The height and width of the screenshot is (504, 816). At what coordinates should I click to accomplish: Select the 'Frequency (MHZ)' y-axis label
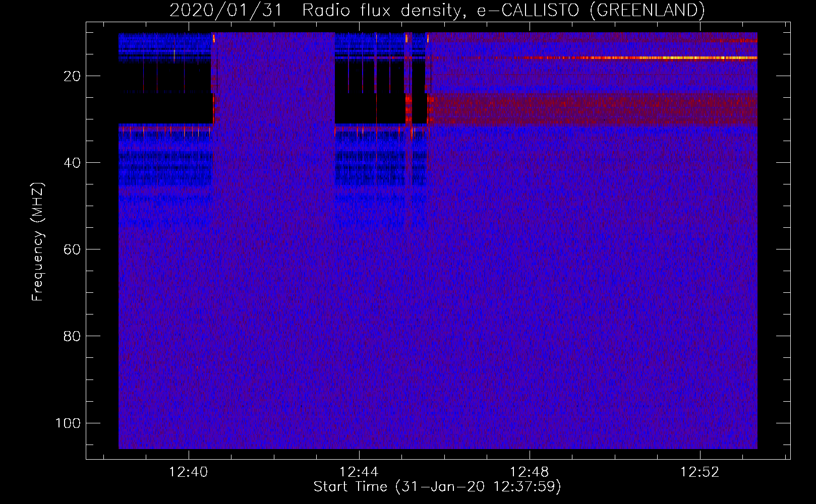pyautogui.click(x=38, y=241)
